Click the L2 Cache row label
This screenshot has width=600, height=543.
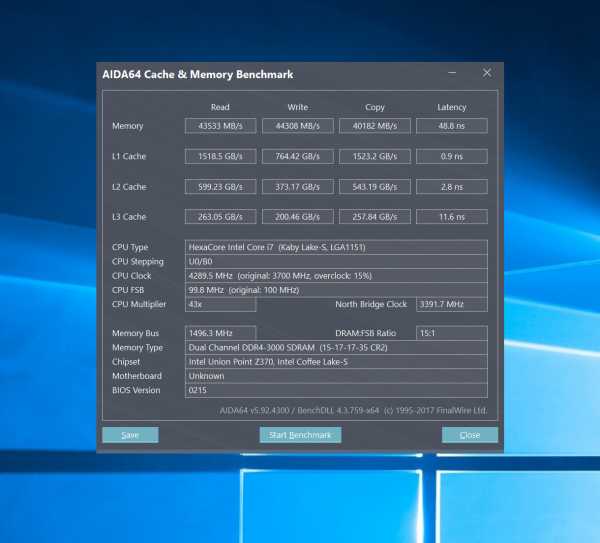click(129, 187)
